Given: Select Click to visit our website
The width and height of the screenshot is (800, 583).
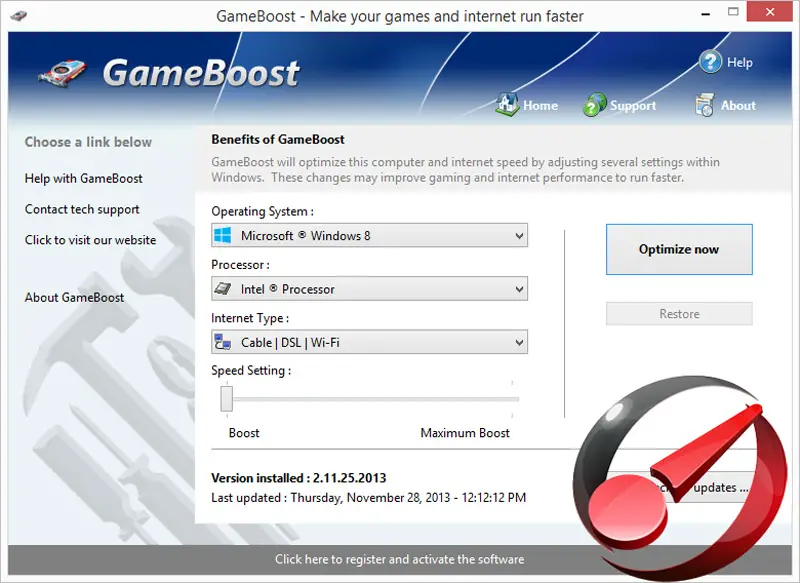Looking at the screenshot, I should [90, 240].
